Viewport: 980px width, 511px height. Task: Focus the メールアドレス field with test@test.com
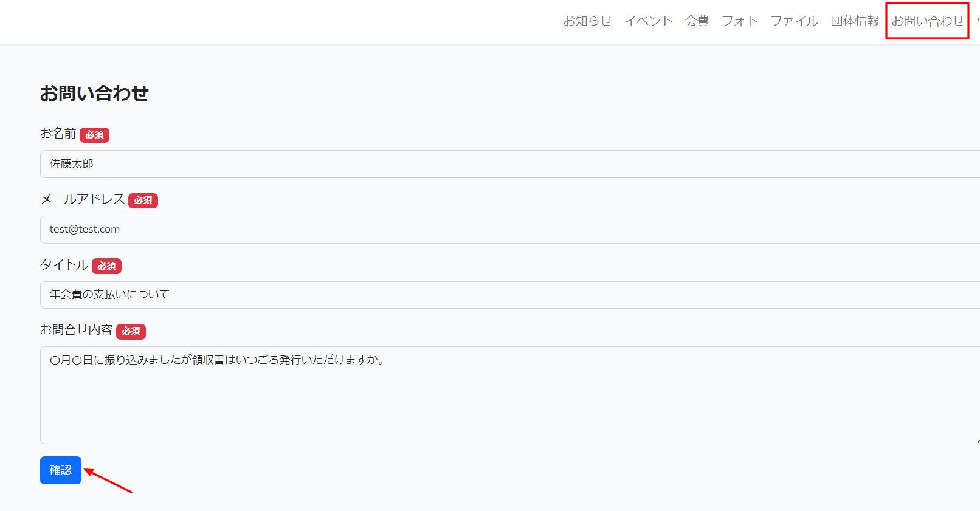click(510, 230)
